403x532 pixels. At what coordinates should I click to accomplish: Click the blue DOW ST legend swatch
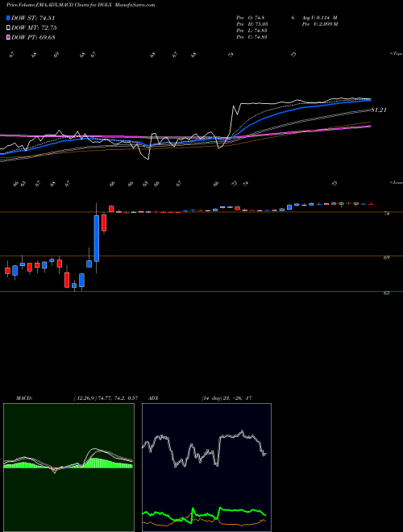point(8,18)
